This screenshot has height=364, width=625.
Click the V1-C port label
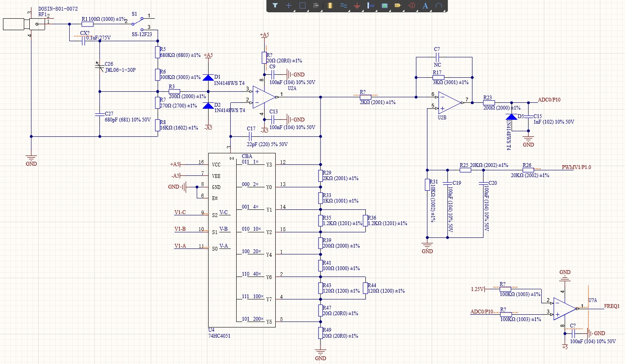tap(180, 212)
